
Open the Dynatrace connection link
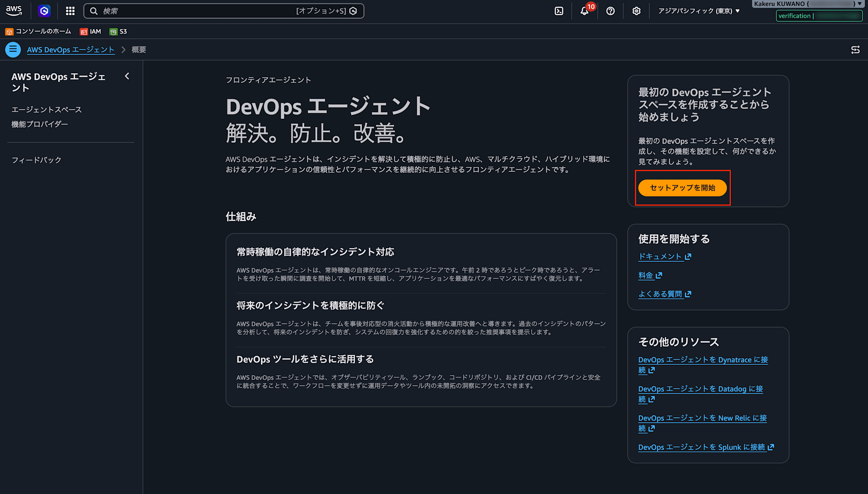[x=703, y=365]
